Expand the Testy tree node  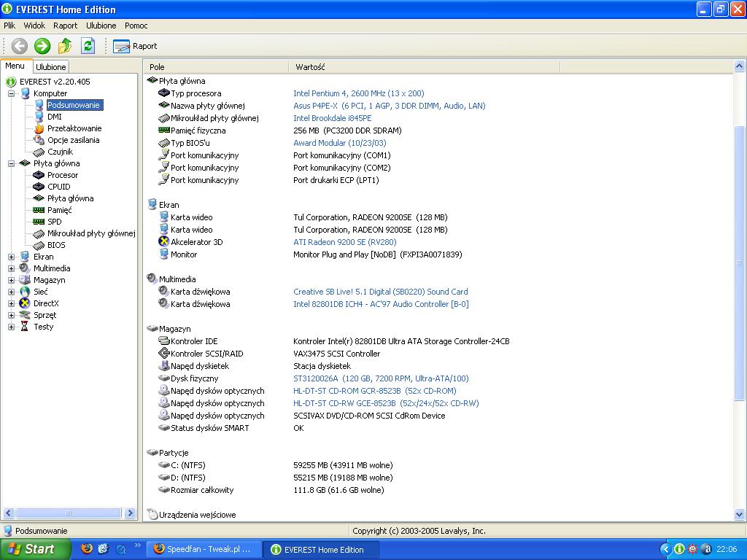click(x=12, y=327)
